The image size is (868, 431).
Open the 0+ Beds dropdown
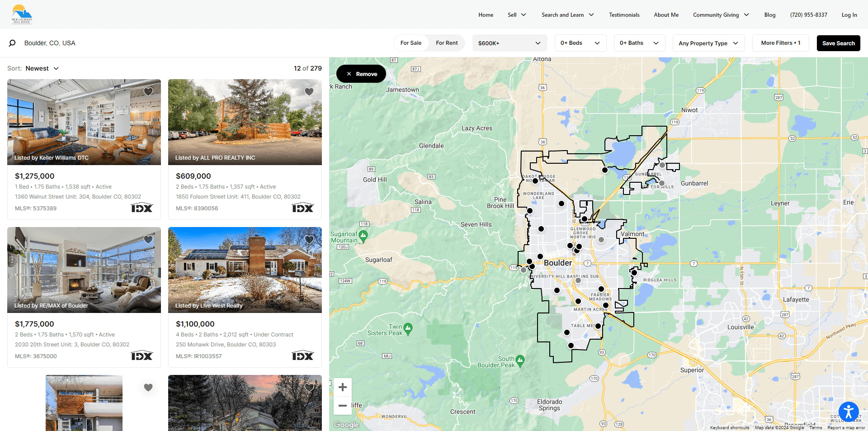(580, 43)
